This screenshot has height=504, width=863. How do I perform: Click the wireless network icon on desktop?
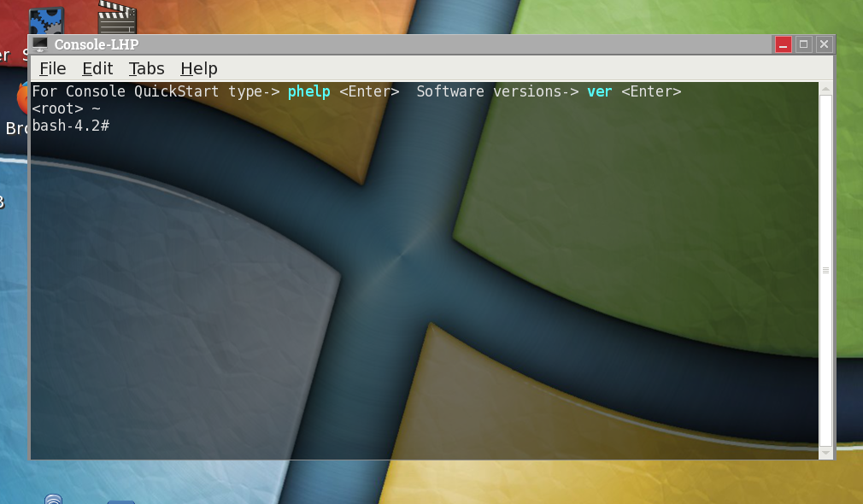pos(53,499)
